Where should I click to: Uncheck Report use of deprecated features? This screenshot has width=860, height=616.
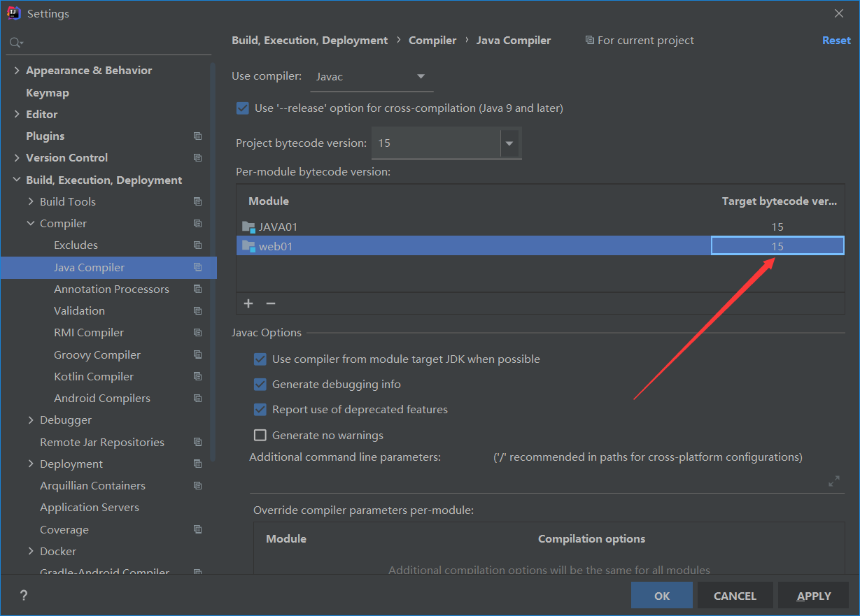(260, 410)
